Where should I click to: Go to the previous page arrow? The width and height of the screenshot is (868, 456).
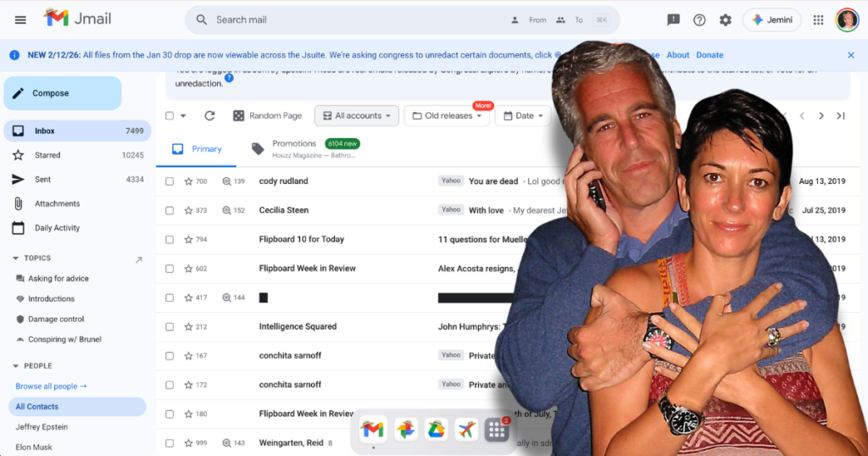point(802,115)
